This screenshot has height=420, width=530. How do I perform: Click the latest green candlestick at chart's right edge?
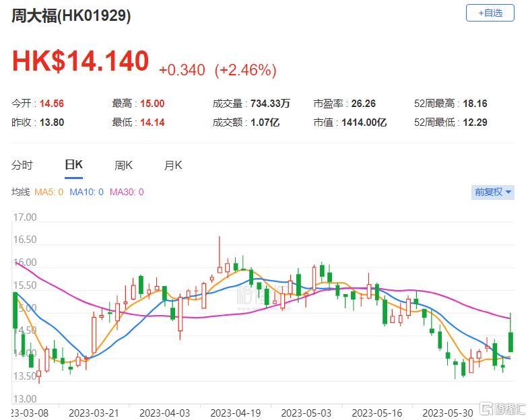pyautogui.click(x=510, y=342)
